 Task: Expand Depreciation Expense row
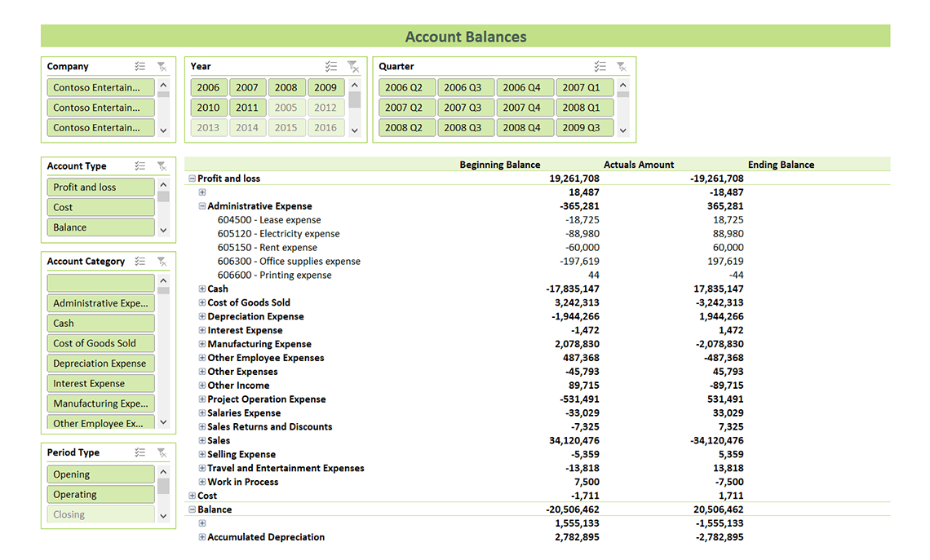click(x=202, y=316)
